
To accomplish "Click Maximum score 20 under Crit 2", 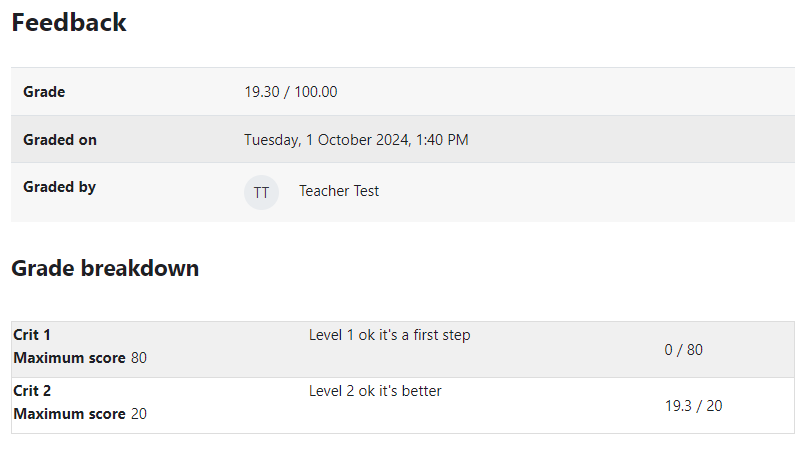I will pyautogui.click(x=80, y=414).
